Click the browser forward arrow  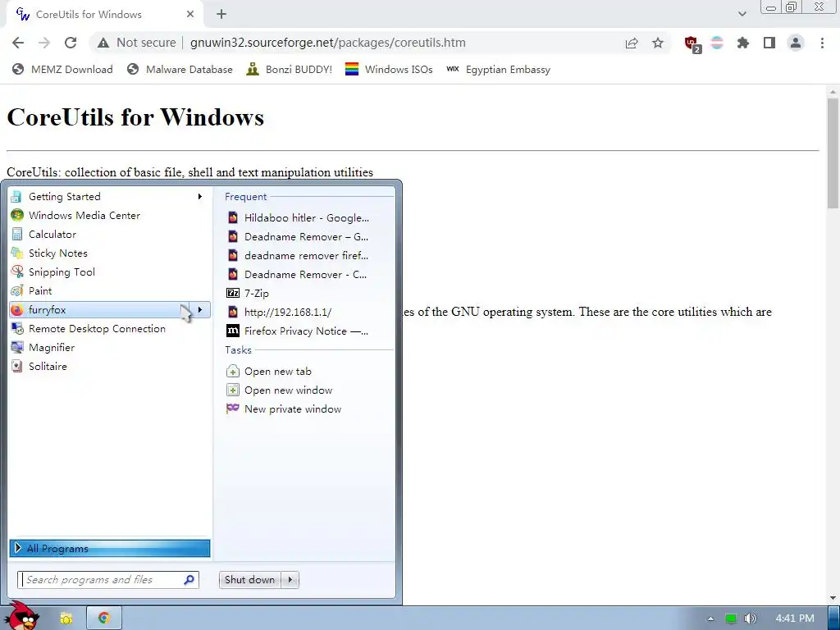click(44, 43)
